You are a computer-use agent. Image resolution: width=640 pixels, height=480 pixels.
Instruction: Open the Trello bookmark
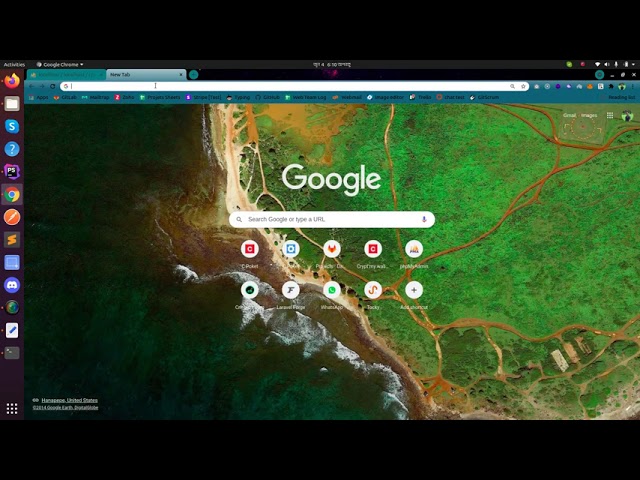tap(420, 97)
